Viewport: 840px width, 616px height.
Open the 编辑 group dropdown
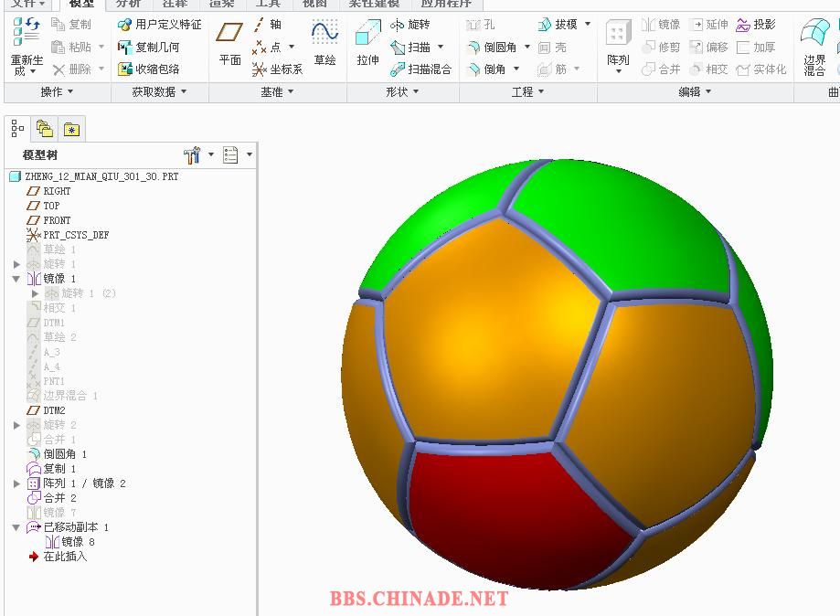(x=695, y=92)
